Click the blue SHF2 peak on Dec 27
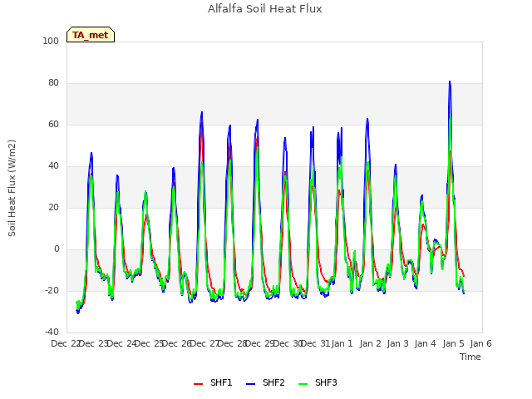Image resolution: width=532 pixels, height=399 pixels. point(202,112)
